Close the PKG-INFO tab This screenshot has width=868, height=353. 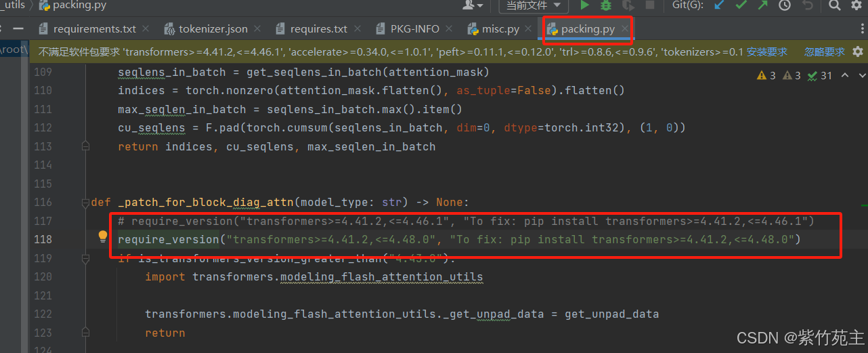(450, 29)
